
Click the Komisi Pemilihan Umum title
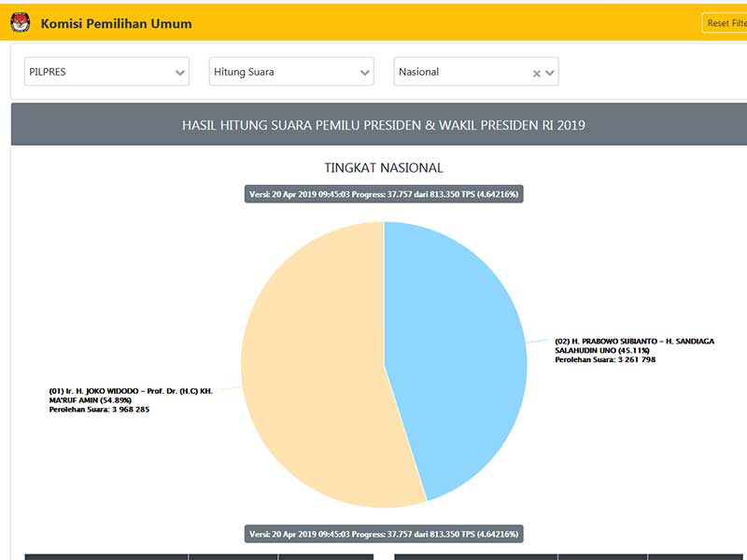coord(116,23)
